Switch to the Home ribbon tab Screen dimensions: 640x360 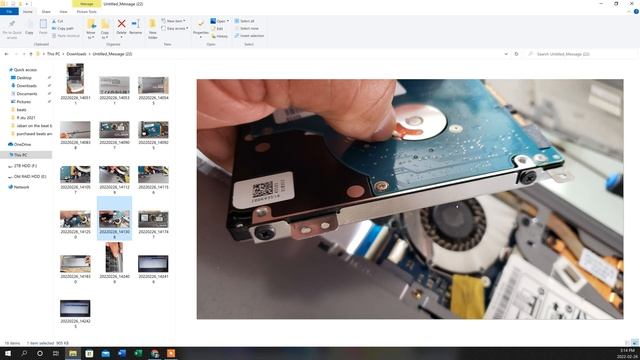(28, 12)
